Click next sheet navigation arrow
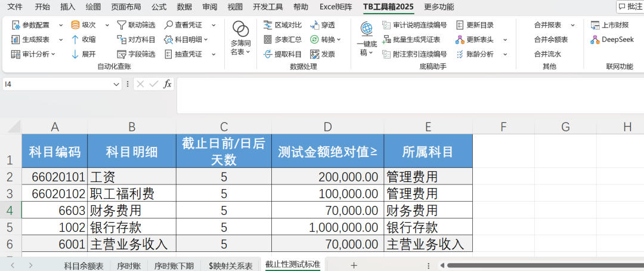644x271 pixels. tap(31, 266)
